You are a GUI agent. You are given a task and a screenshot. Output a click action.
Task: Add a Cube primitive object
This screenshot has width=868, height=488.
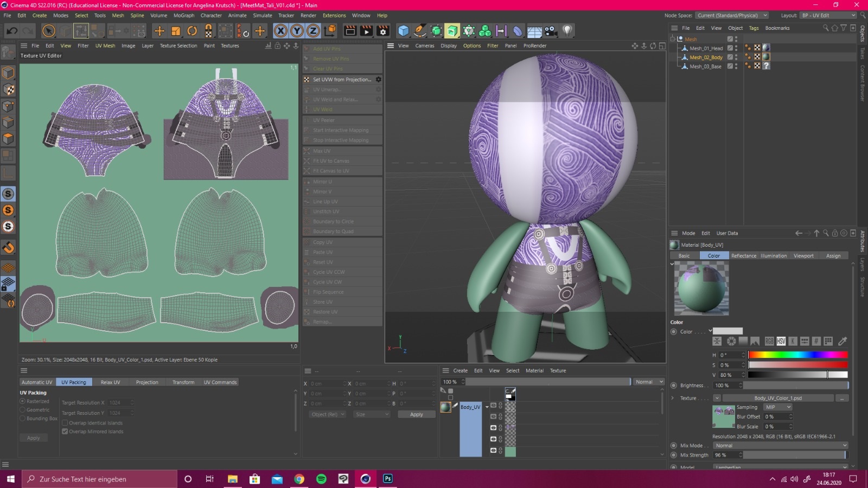tap(403, 31)
